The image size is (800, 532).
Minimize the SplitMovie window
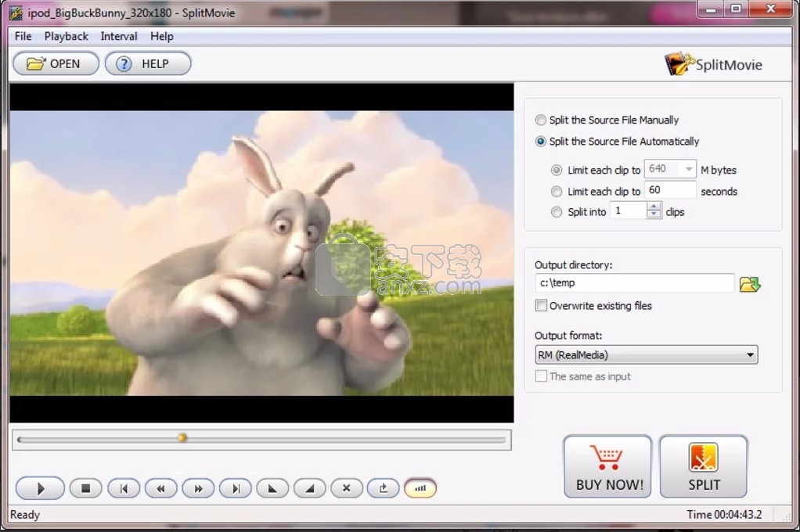[712, 9]
